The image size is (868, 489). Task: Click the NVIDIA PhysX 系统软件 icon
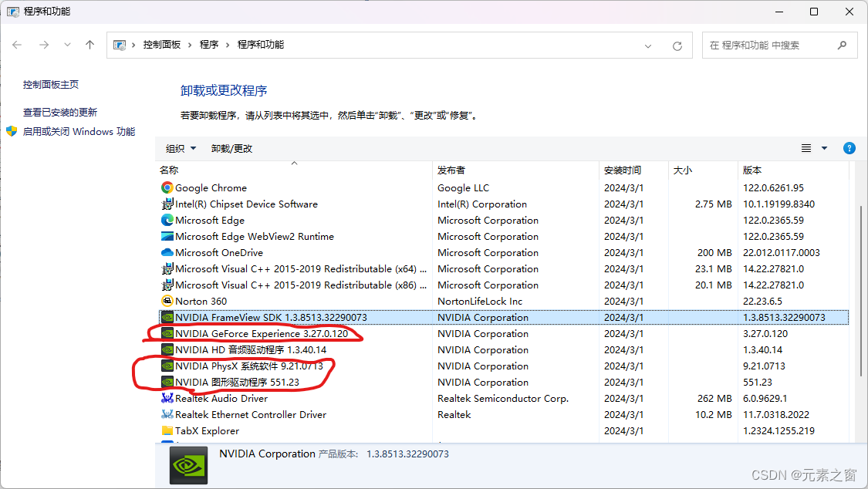pyautogui.click(x=167, y=366)
